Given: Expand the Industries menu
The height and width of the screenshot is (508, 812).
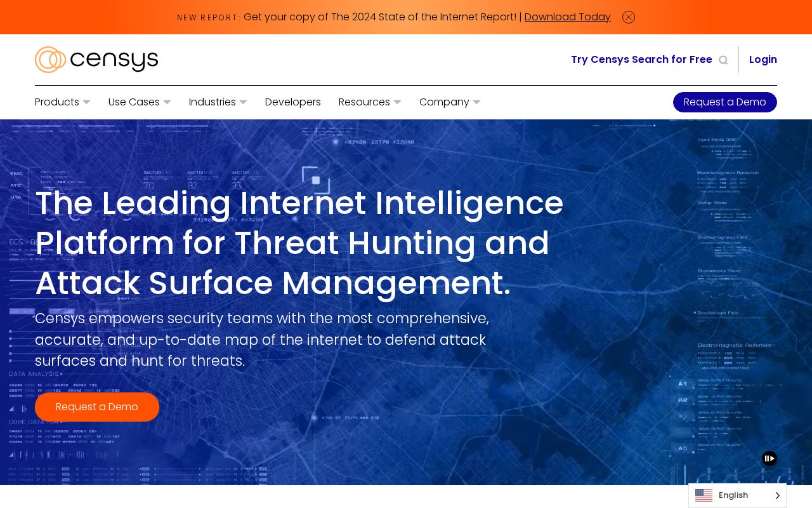Looking at the screenshot, I should [x=218, y=102].
